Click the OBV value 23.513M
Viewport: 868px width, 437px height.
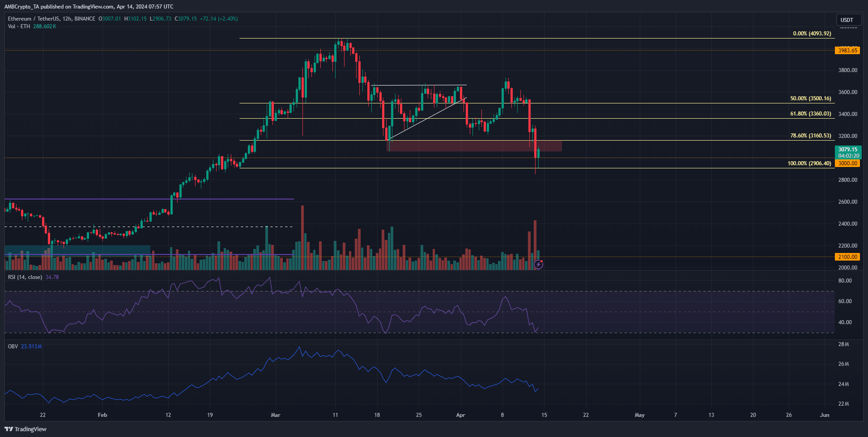point(32,347)
